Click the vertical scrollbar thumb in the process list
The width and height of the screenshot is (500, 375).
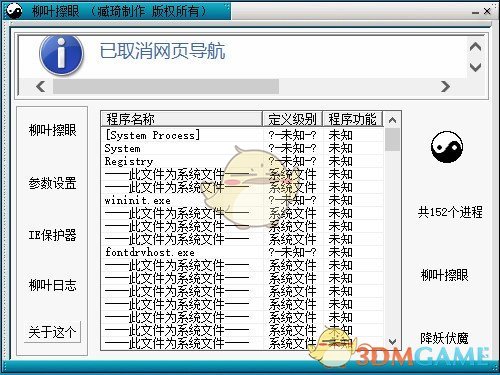(392, 140)
